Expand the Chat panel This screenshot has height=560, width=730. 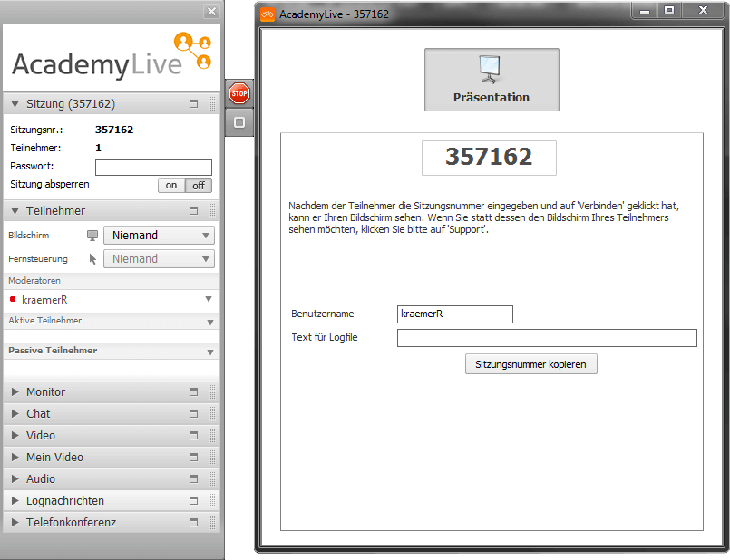pos(15,413)
